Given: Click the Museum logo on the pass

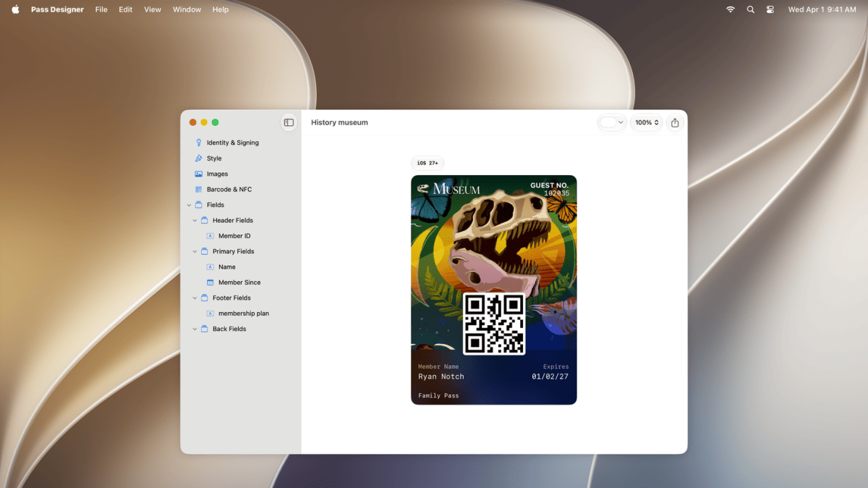Looking at the screenshot, I should [x=449, y=189].
